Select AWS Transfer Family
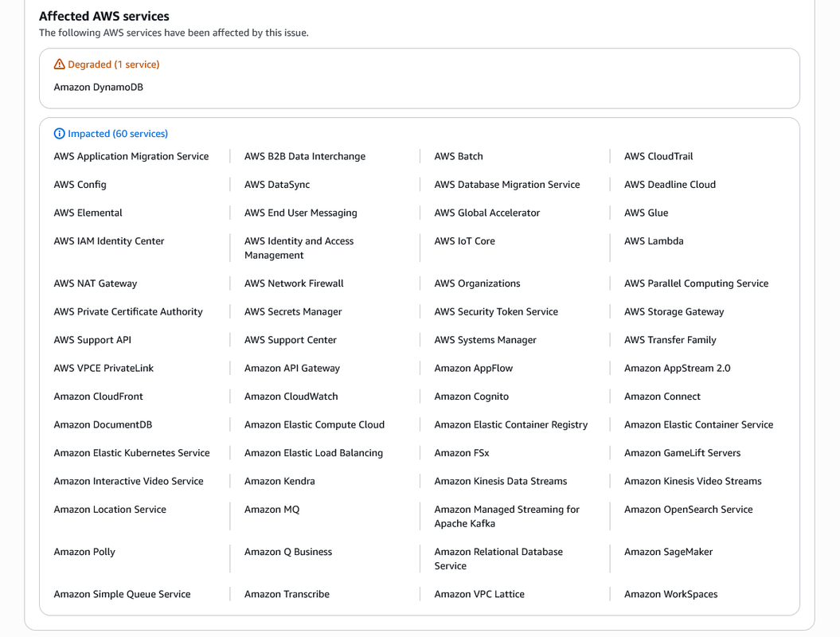The width and height of the screenshot is (840, 637). pyautogui.click(x=670, y=340)
